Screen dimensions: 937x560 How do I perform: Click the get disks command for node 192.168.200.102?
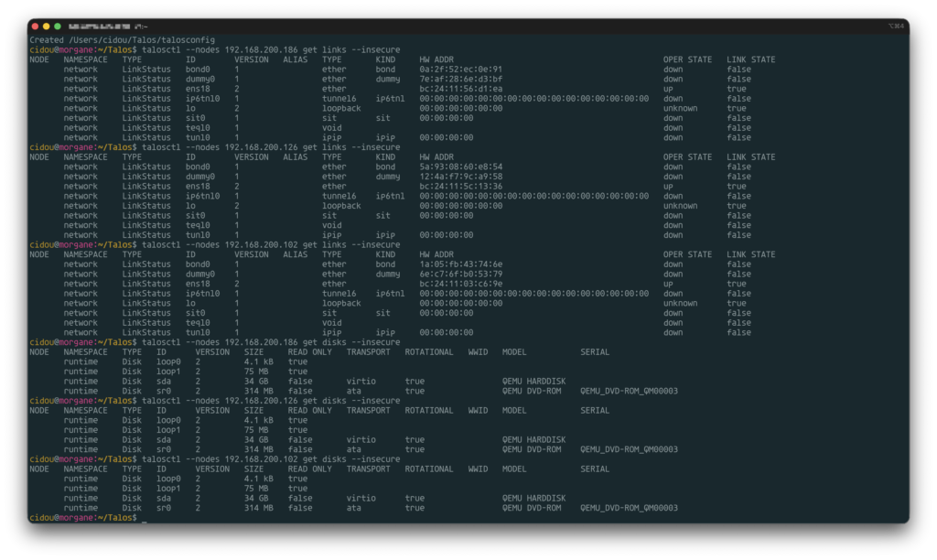click(x=270, y=459)
